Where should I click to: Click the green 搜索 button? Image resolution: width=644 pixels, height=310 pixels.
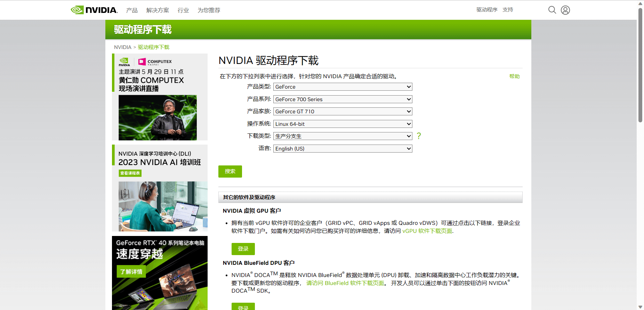coord(230,171)
